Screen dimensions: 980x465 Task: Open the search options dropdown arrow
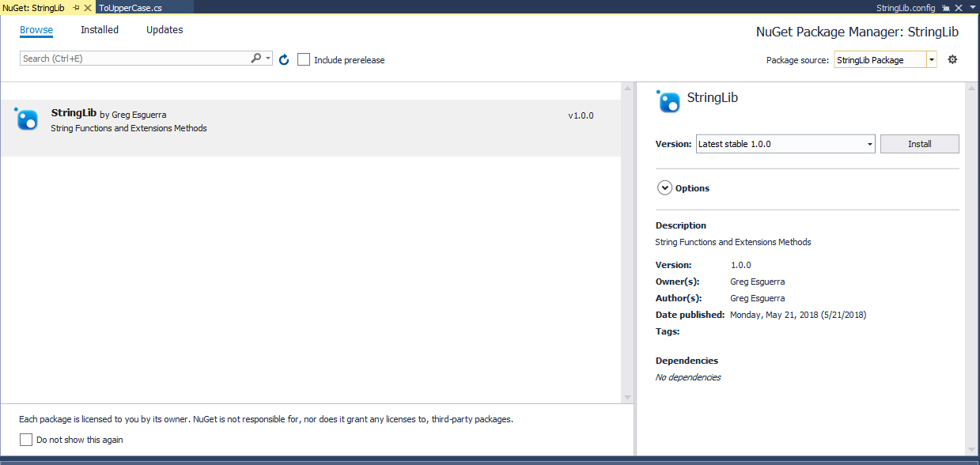269,59
